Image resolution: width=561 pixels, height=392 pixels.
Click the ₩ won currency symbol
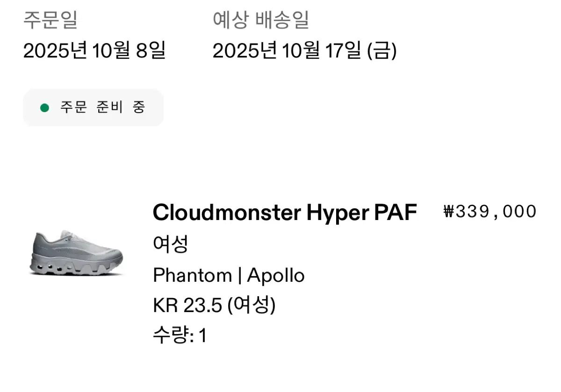pos(449,212)
